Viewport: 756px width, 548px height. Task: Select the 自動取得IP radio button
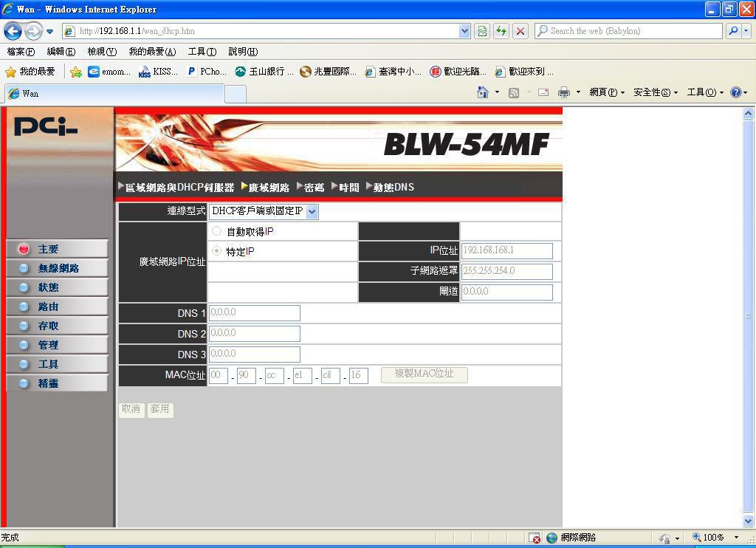coord(217,232)
